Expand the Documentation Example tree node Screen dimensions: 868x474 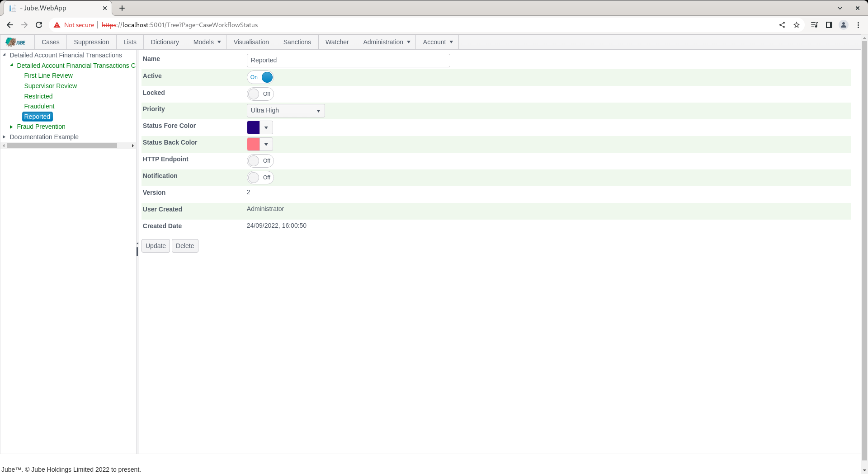(4, 137)
